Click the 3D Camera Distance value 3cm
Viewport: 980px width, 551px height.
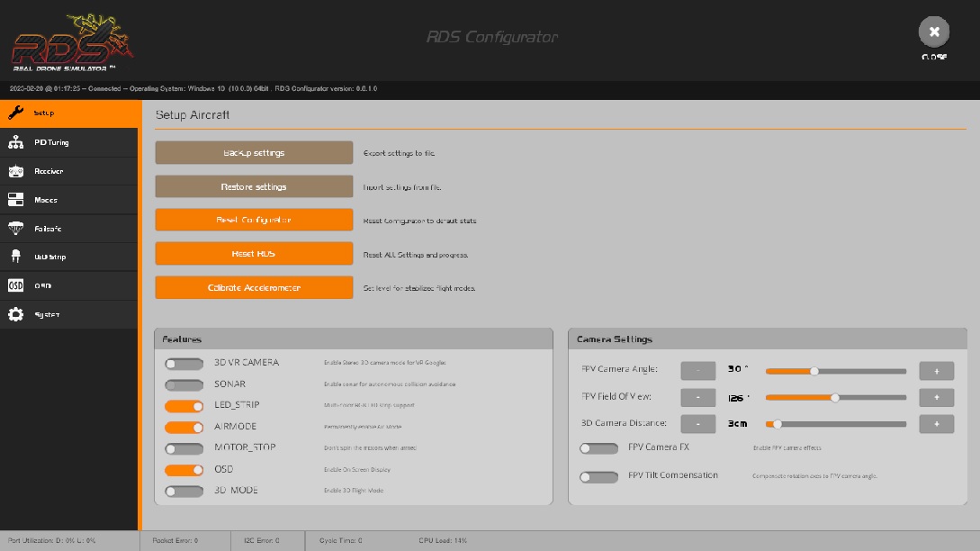tap(738, 423)
